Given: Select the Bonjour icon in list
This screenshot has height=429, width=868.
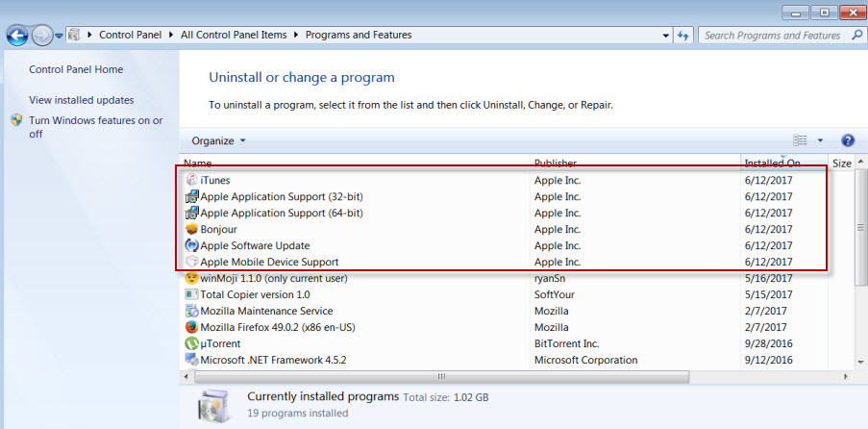Looking at the screenshot, I should (191, 229).
